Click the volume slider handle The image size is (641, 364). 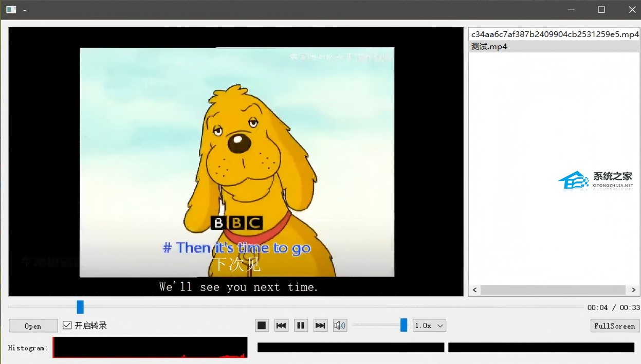[404, 325]
